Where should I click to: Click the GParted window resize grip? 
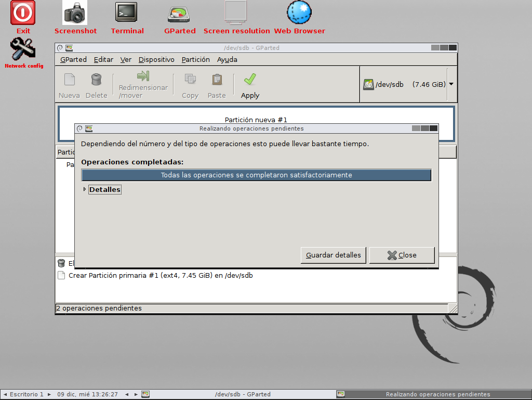(453, 308)
